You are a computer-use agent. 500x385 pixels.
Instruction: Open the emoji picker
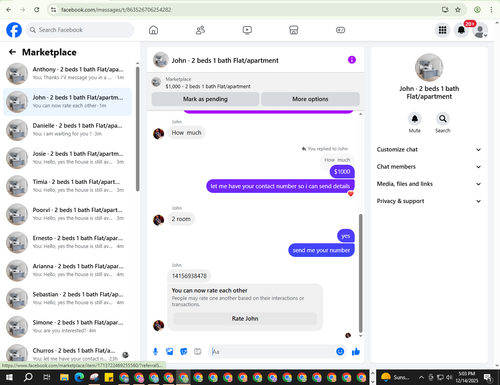[340, 351]
